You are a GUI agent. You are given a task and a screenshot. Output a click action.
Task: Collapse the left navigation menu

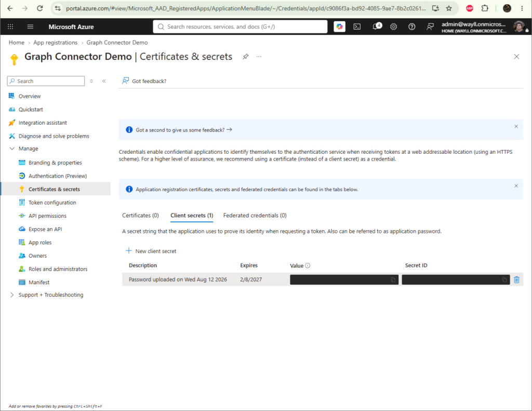(104, 81)
